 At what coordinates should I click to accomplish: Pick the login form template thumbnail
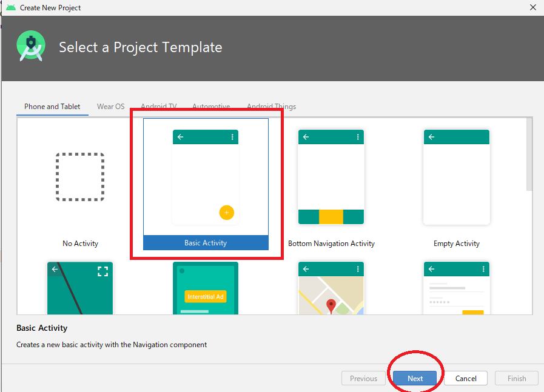[x=457, y=288]
